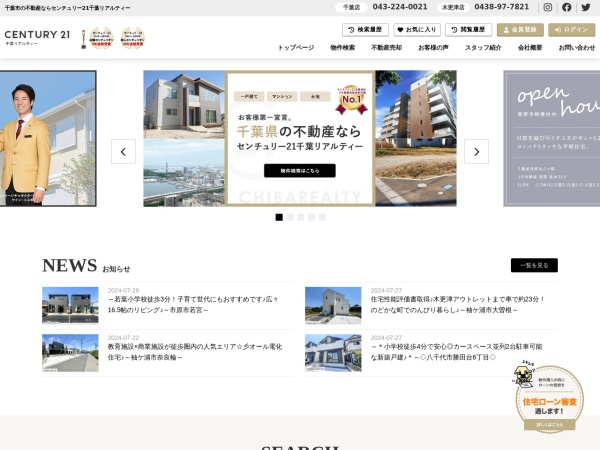Select the third carousel indicator dot
Screen dimensions: 600x450
tap(301, 217)
